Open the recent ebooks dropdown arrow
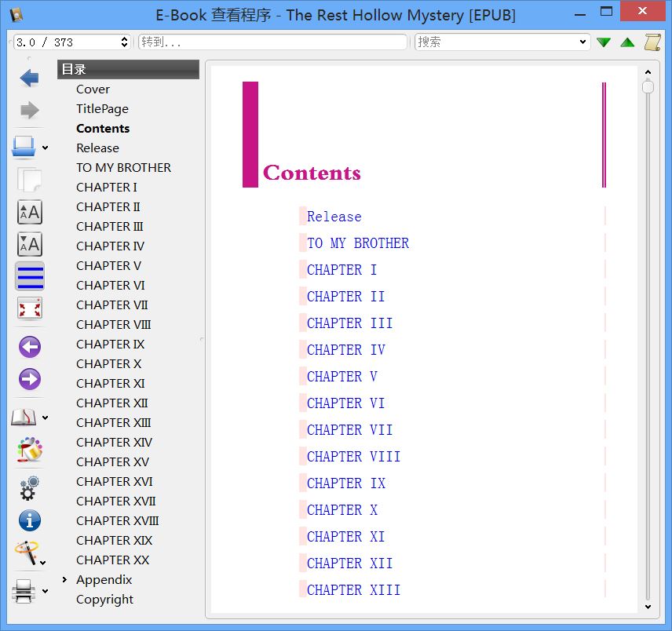This screenshot has height=631, width=672. coord(45,148)
